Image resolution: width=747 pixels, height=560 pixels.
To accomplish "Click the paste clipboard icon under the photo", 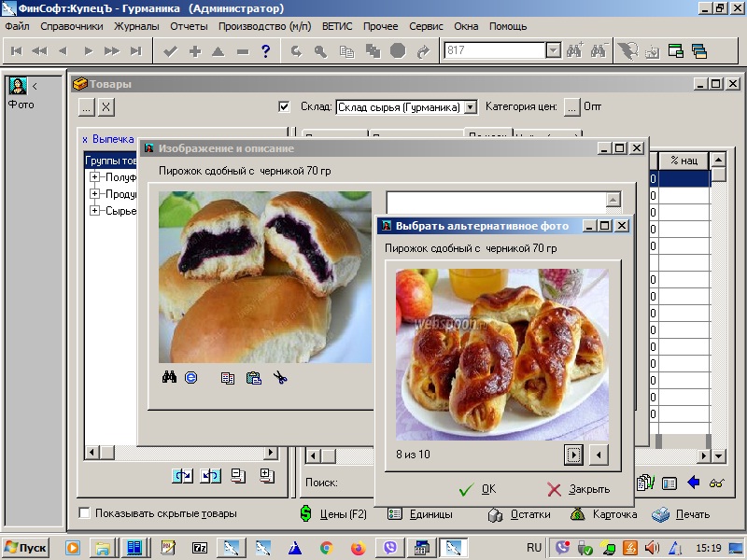I will [x=253, y=378].
